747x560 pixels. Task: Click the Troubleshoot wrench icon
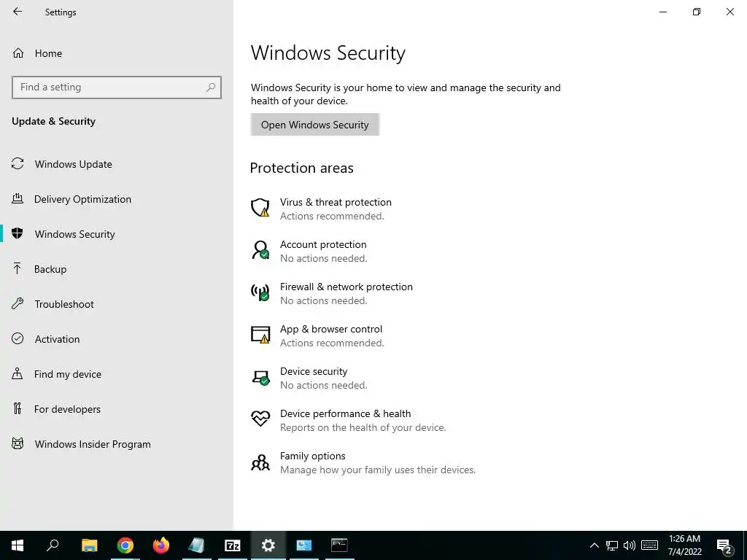click(x=18, y=303)
